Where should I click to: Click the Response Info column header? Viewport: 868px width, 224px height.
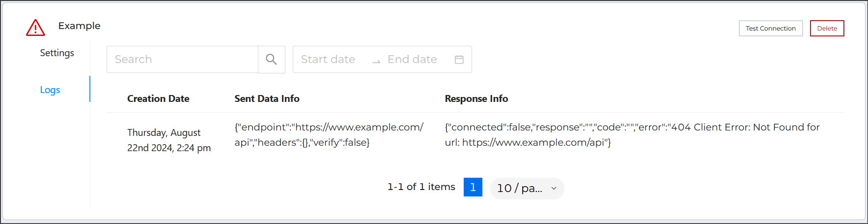pos(476,98)
